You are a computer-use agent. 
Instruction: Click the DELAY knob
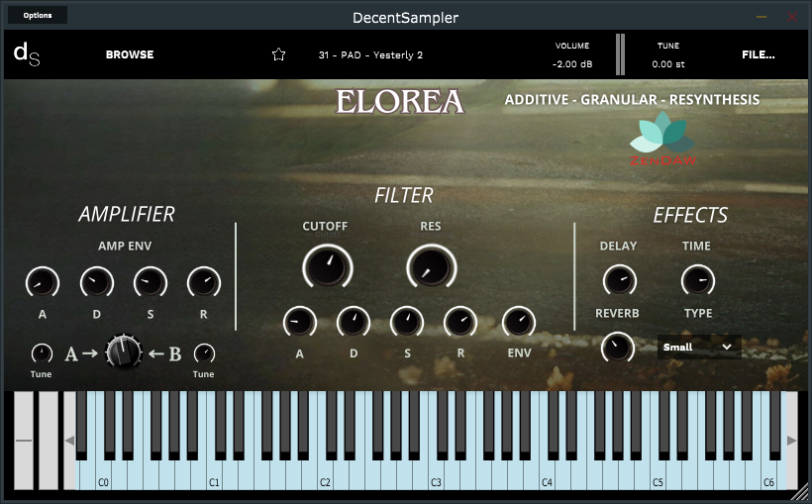click(619, 281)
